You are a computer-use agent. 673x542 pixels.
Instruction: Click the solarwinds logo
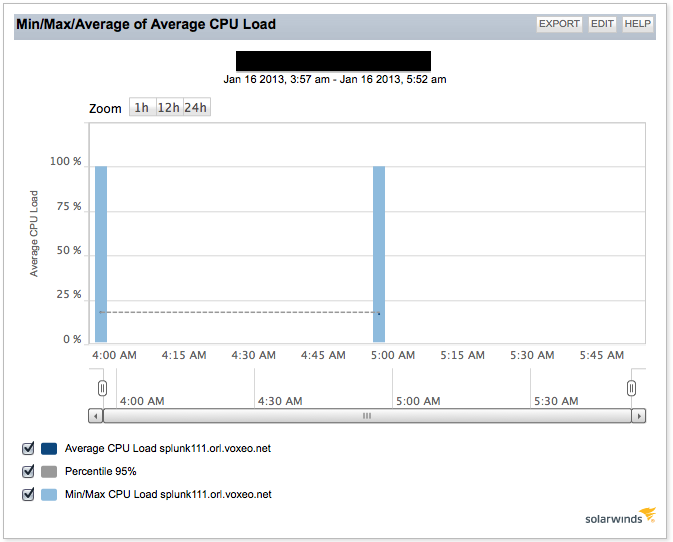[620, 516]
